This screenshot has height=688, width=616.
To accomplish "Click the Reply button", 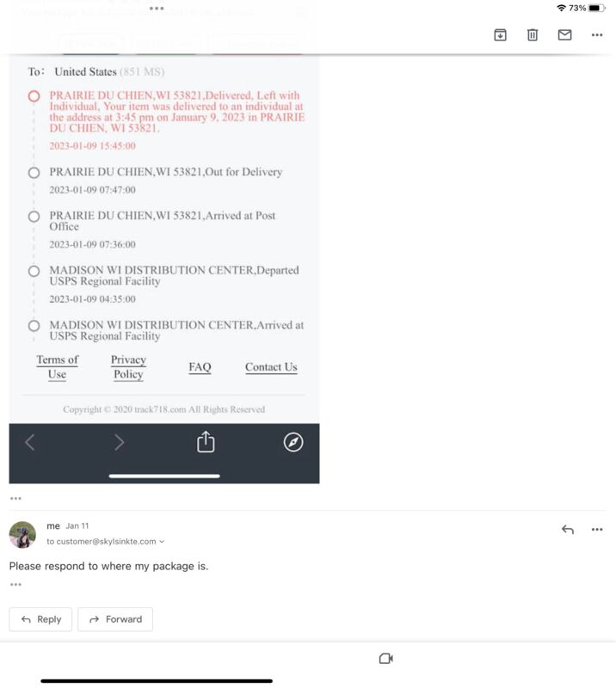I will click(x=40, y=619).
